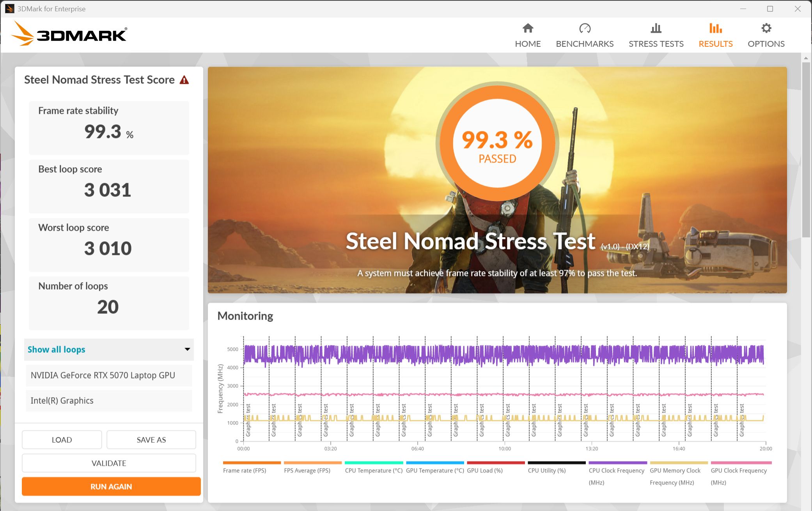Open Benchmarks via the gauge icon
Image resolution: width=812 pixels, height=511 pixels.
[x=585, y=28]
